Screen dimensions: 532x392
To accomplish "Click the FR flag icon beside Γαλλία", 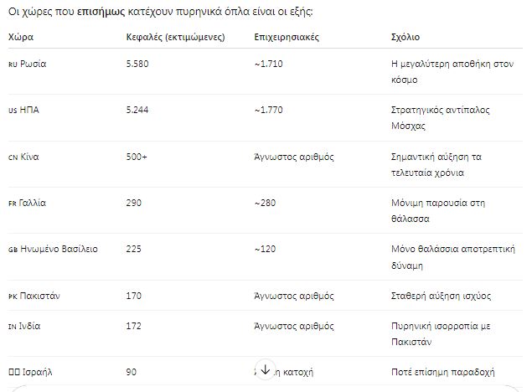I will coord(12,204).
